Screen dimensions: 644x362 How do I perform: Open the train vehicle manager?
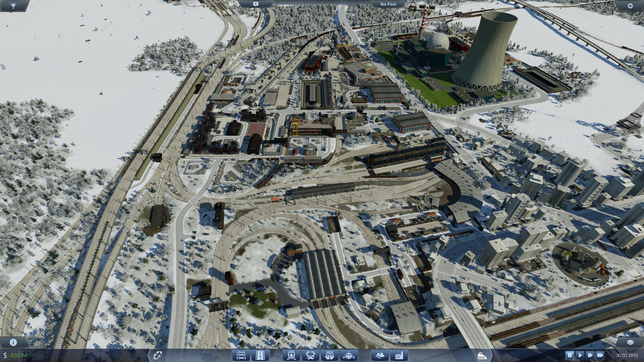pos(291,355)
